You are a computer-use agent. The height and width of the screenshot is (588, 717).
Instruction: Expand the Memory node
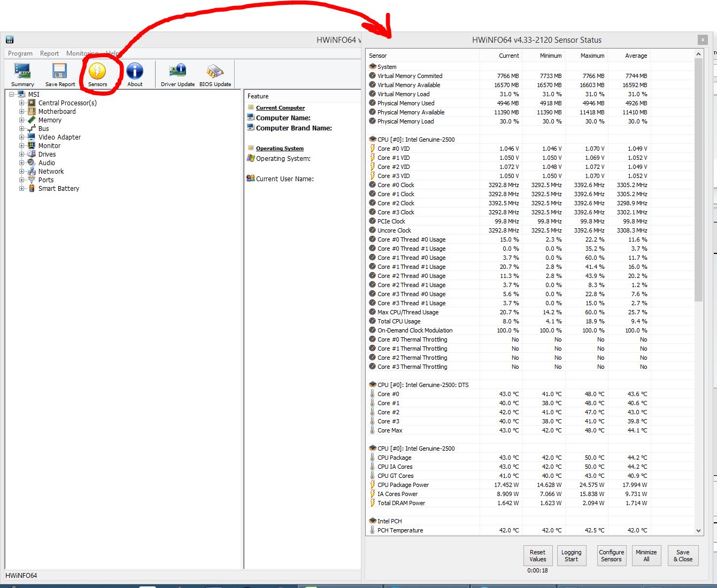point(22,120)
